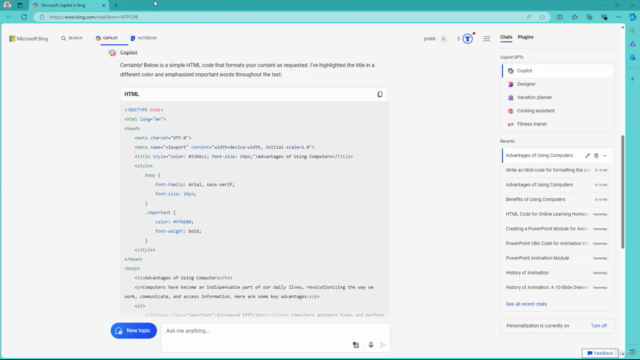
Task: Click the browser refresh icon
Action: 24,17
